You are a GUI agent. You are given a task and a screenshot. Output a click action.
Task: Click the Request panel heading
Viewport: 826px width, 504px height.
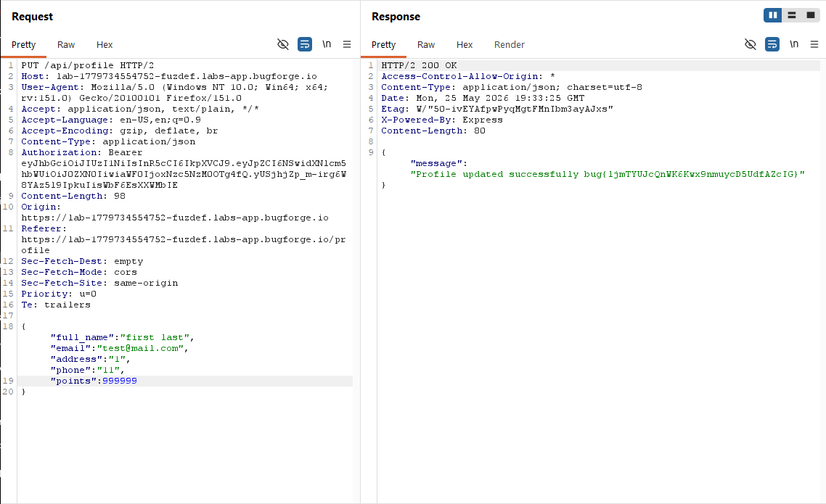(32, 16)
